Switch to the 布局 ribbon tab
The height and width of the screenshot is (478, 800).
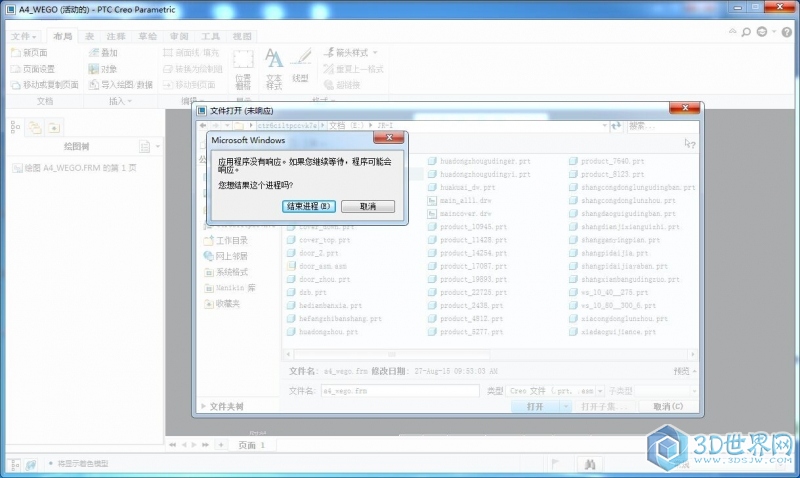[x=62, y=36]
